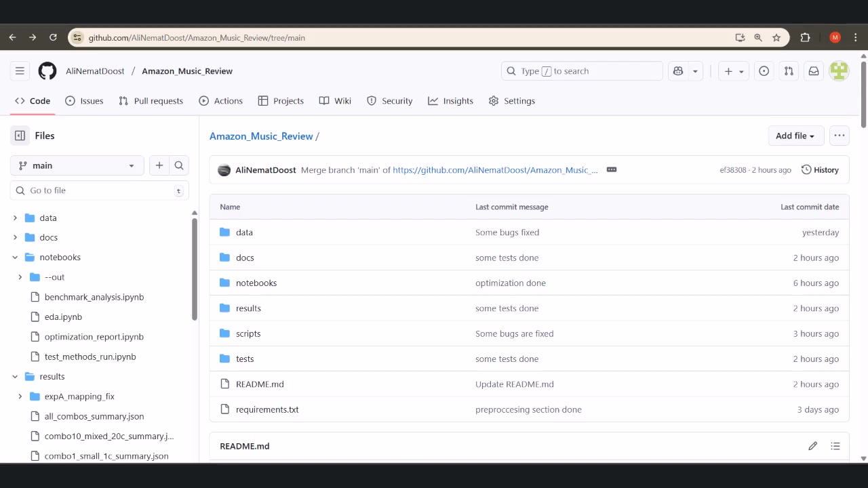The width and height of the screenshot is (868, 488).
Task: Open requirements.txt in the file list
Action: (267, 409)
